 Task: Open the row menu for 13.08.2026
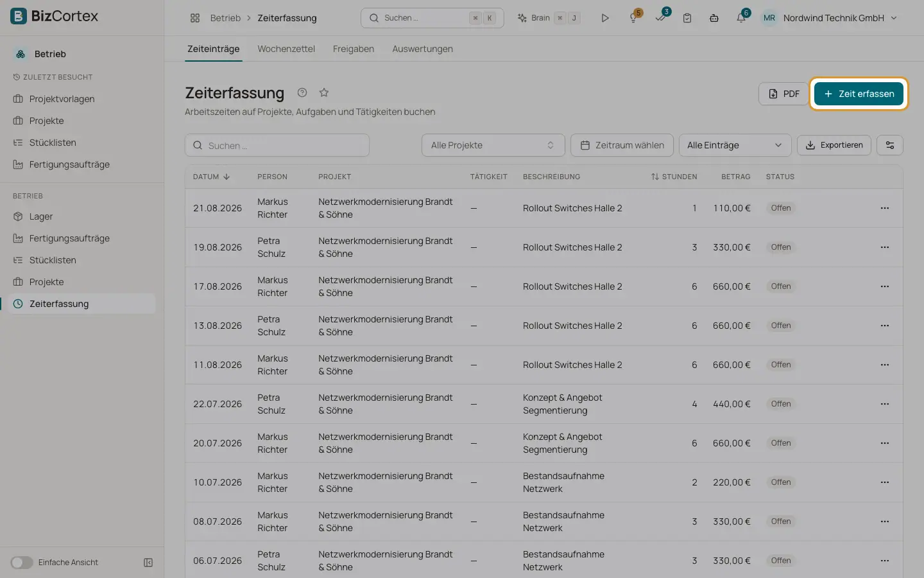click(885, 326)
